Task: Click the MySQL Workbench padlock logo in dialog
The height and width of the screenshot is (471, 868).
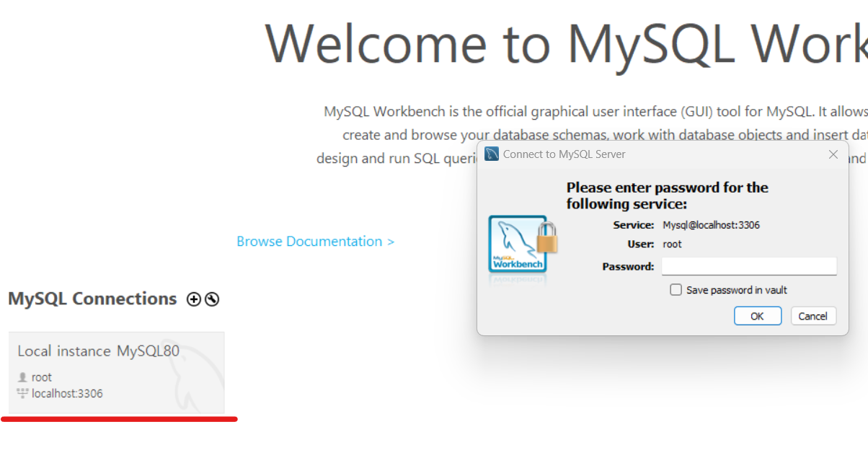Action: tap(523, 244)
